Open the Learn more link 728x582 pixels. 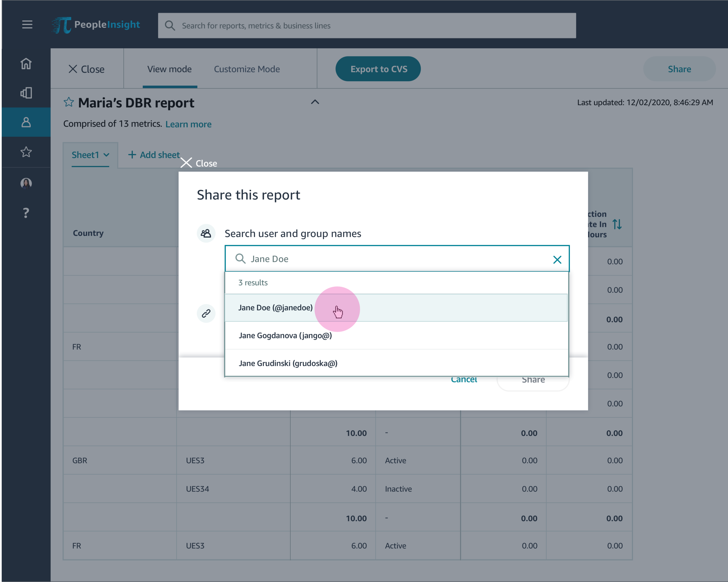pyautogui.click(x=188, y=124)
